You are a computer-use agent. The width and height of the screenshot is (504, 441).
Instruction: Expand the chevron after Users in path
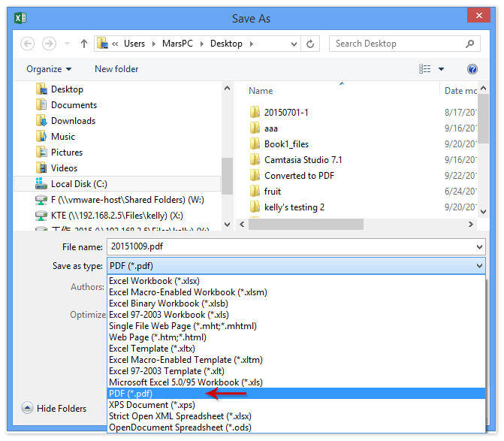154,44
